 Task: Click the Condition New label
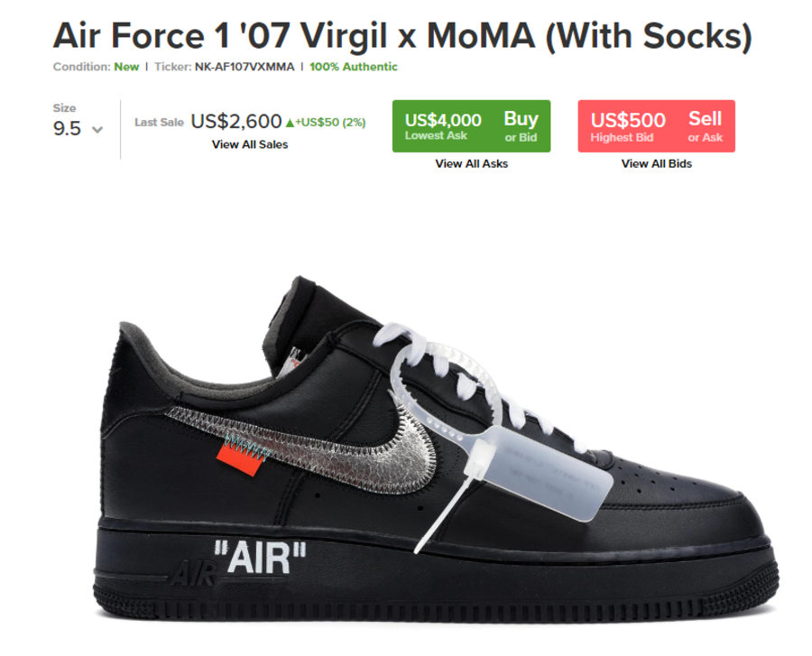(x=96, y=67)
